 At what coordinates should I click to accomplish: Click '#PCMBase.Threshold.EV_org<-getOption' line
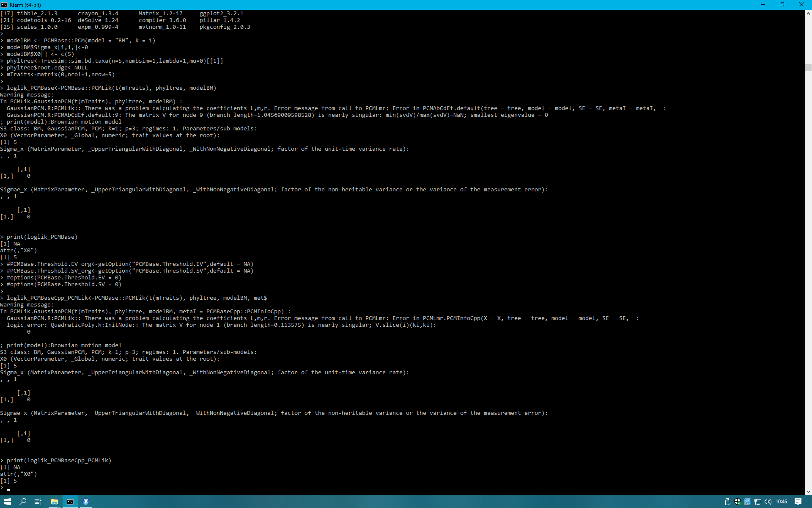pos(130,264)
